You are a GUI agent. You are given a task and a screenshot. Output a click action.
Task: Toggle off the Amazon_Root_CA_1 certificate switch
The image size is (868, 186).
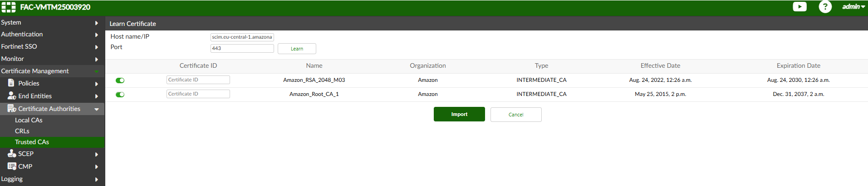[120, 95]
